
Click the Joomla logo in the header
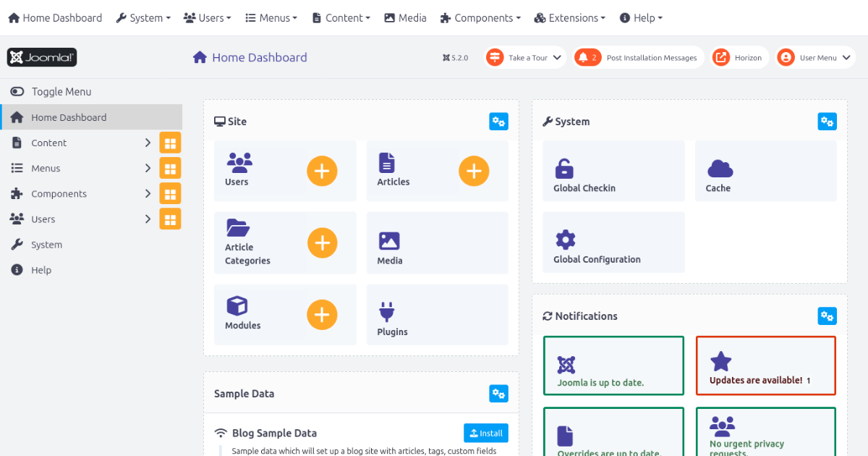42,57
